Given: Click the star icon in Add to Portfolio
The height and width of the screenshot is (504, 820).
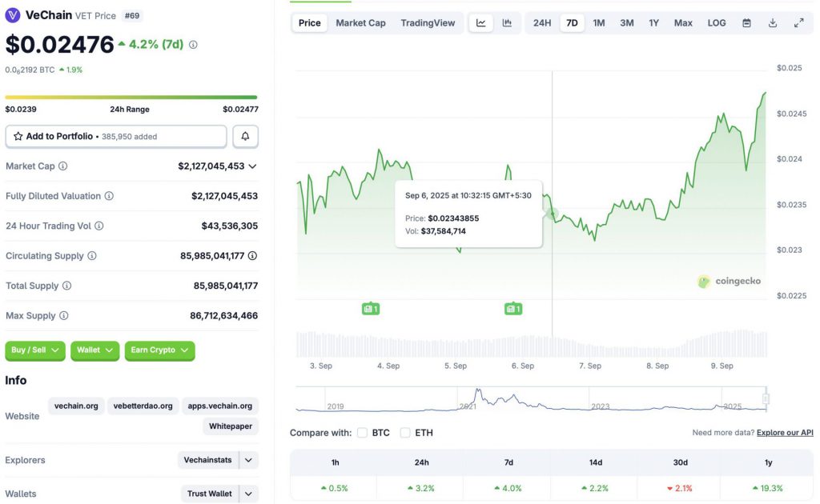Looking at the screenshot, I should click(x=18, y=136).
